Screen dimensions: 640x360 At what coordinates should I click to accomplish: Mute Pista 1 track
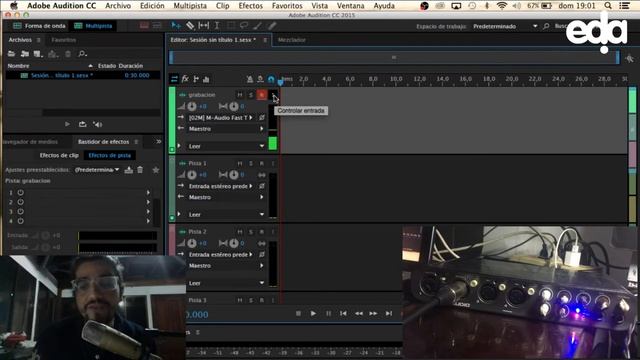click(x=240, y=163)
